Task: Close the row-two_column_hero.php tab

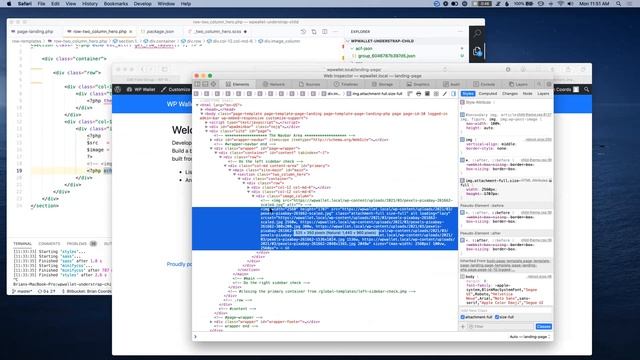Action: (131, 31)
